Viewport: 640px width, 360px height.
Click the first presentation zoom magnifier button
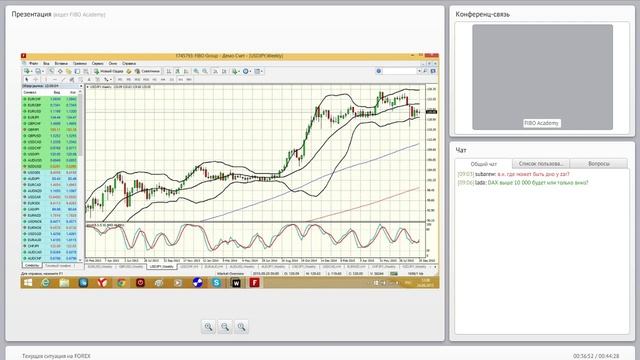tap(208, 327)
